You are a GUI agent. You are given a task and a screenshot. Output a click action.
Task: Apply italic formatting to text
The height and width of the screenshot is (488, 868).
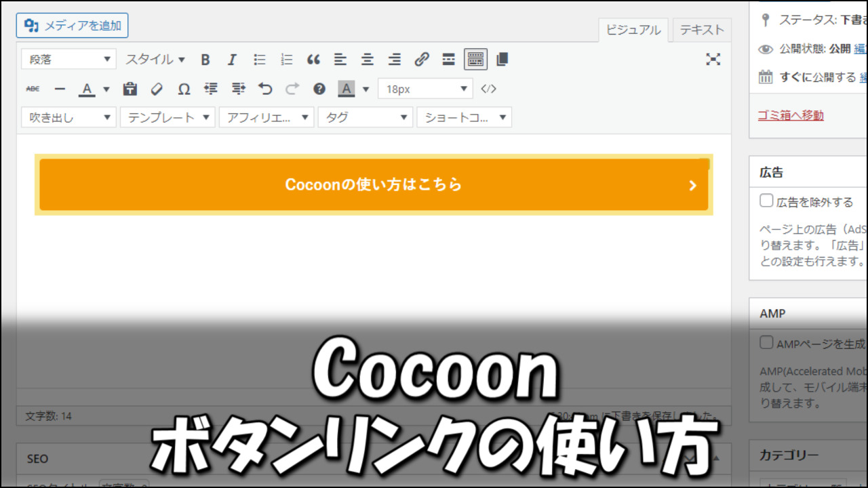coord(232,60)
